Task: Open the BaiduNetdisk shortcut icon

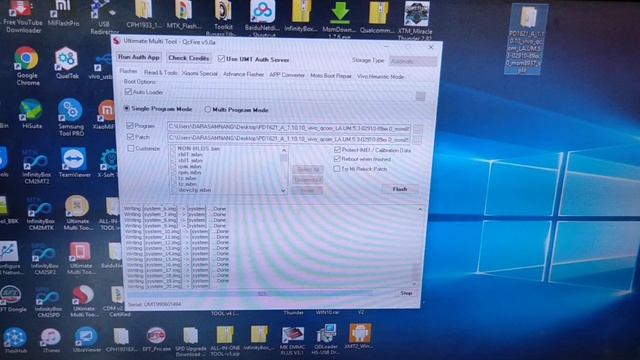Action: [x=262, y=18]
